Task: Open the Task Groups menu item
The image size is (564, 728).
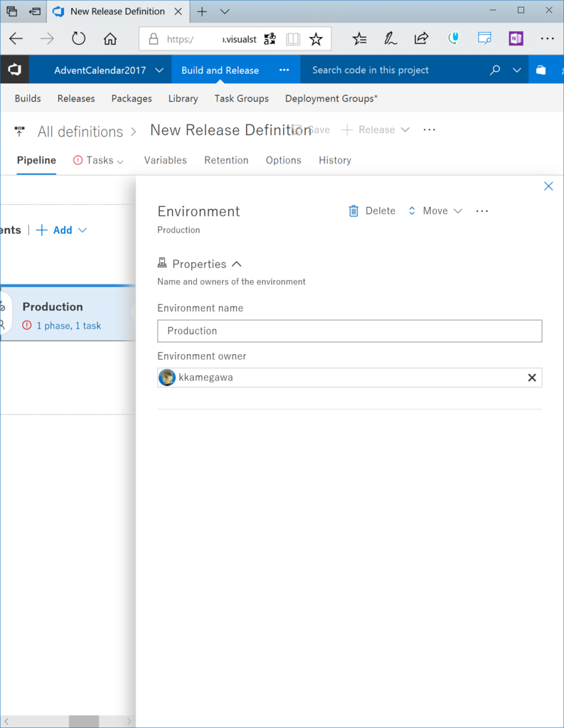Action: [242, 98]
